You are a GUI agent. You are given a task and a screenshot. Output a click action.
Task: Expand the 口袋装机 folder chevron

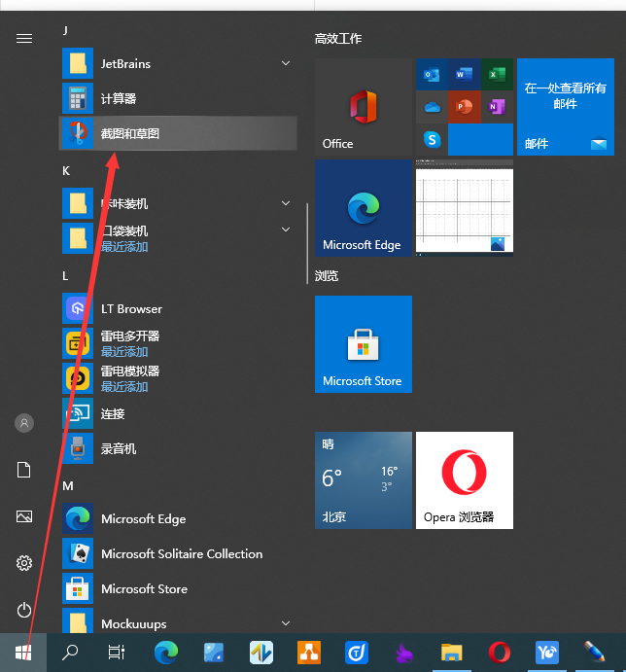click(286, 230)
